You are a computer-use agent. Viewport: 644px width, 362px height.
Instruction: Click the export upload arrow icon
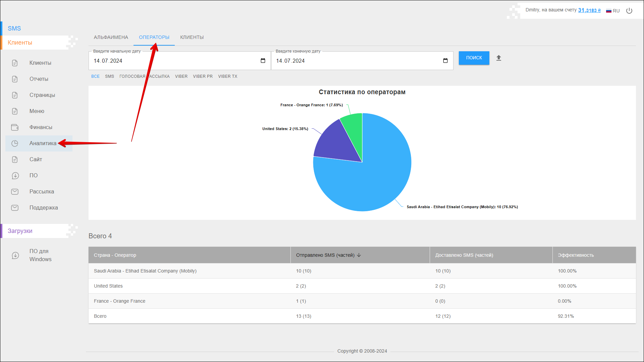pos(499,58)
